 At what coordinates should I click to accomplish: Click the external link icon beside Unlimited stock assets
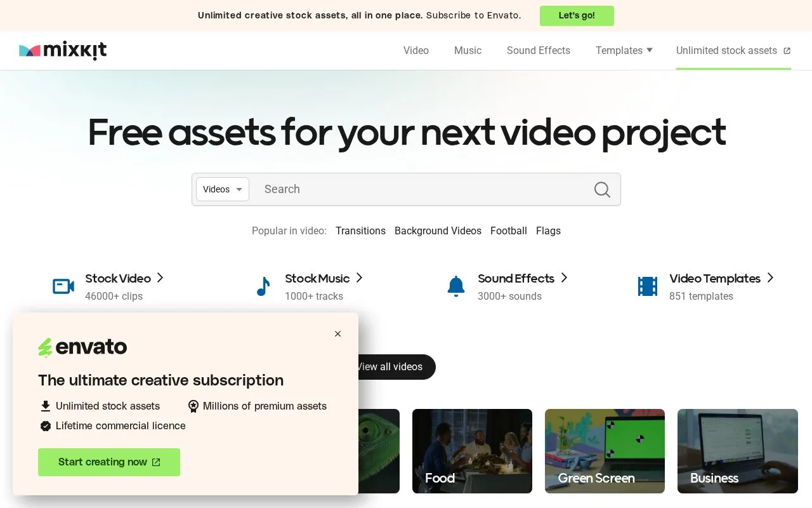(x=787, y=51)
